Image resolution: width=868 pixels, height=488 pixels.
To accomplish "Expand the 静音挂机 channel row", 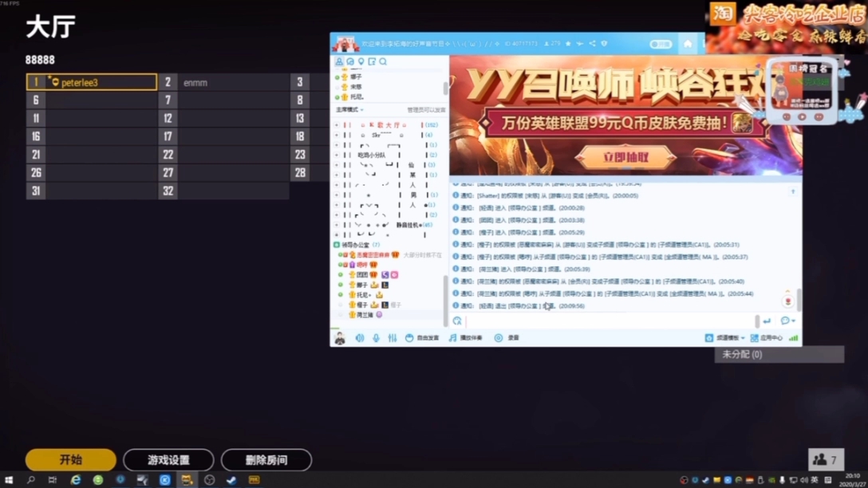I will coord(337,225).
